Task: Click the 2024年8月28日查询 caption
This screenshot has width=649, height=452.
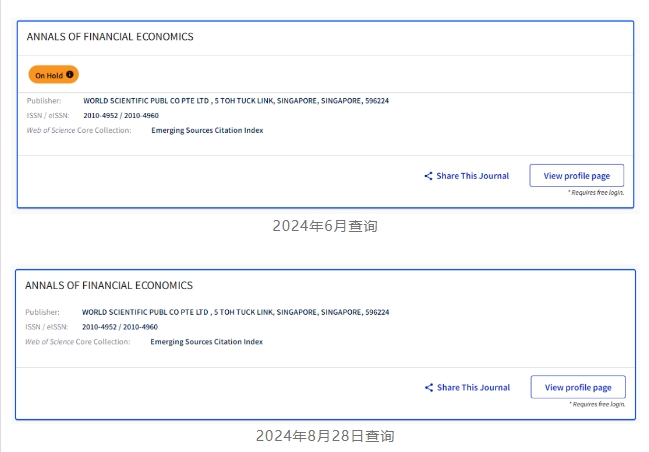Action: 325,436
